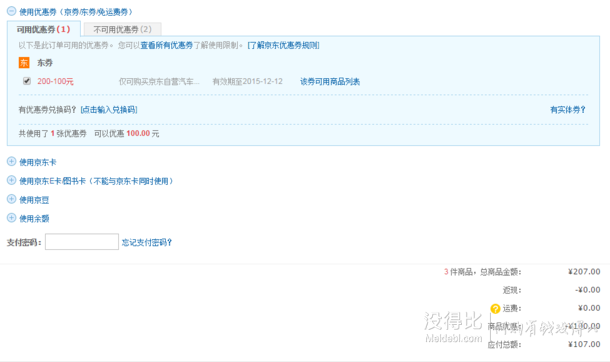Click 忘记支付密码? link
This screenshot has width=610, height=362.
tap(147, 242)
